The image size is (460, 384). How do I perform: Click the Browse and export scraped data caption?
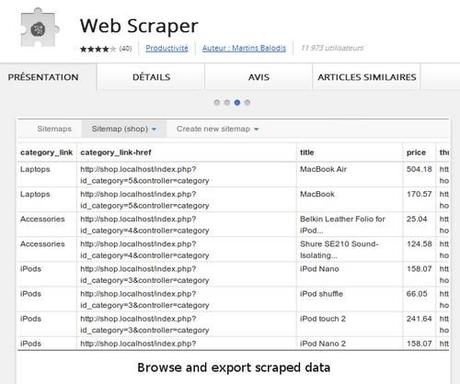[234, 368]
